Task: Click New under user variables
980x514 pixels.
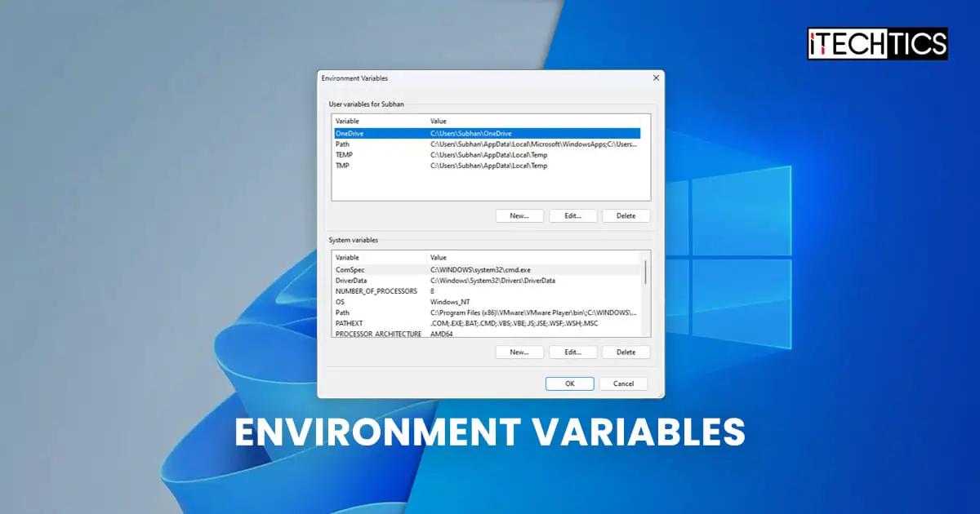Action: pos(519,215)
